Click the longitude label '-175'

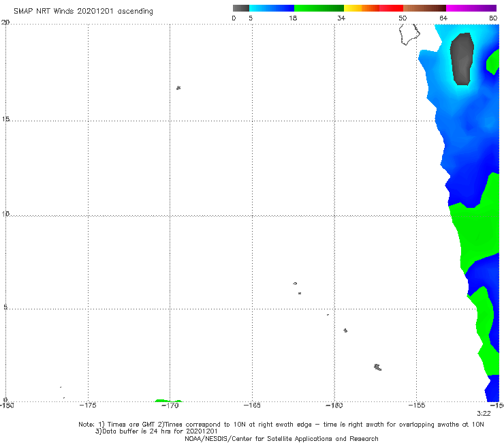click(88, 406)
